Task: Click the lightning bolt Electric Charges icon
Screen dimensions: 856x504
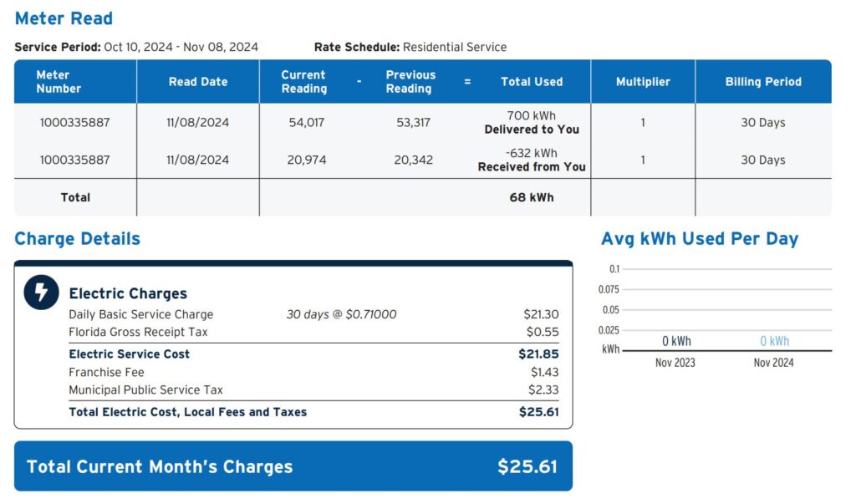Action: tap(41, 292)
